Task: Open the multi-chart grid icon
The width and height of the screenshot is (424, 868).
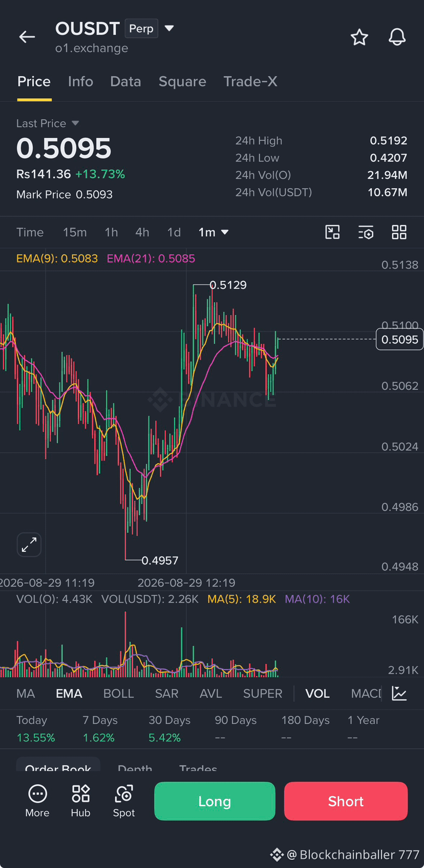Action: (x=399, y=232)
